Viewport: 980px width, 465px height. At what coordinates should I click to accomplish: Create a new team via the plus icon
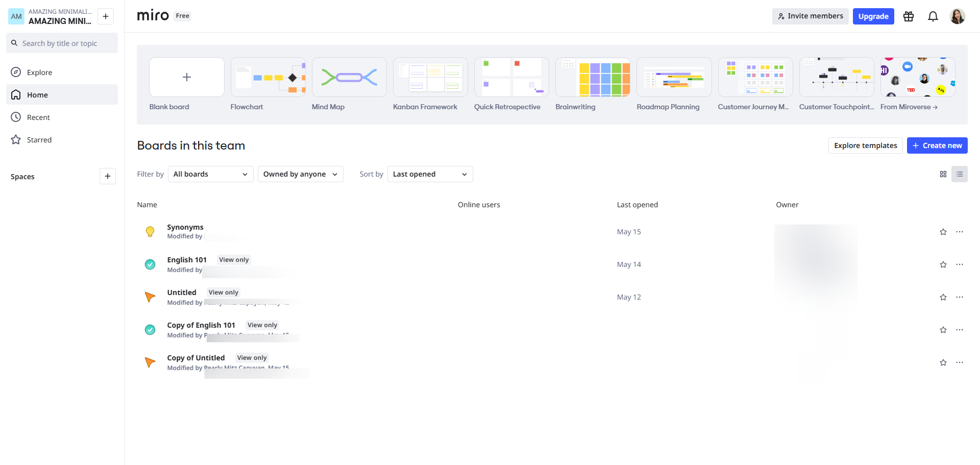pyautogui.click(x=105, y=16)
